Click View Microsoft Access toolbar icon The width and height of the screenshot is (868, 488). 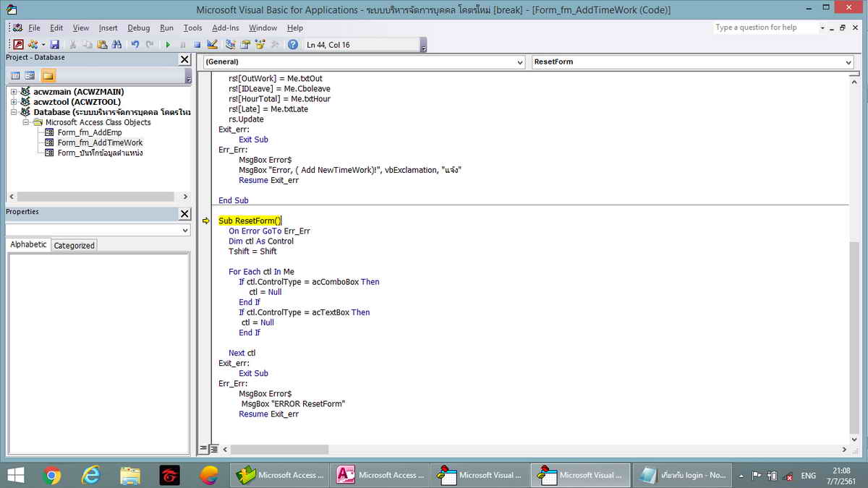pyautogui.click(x=18, y=45)
